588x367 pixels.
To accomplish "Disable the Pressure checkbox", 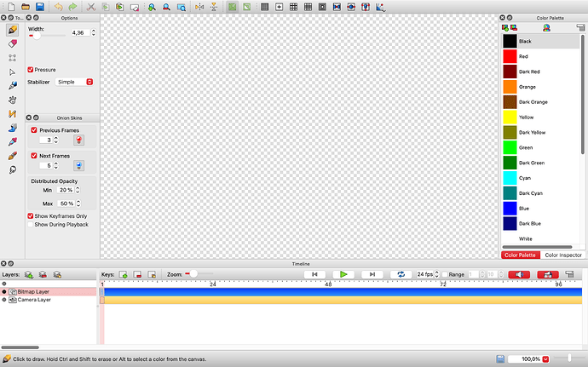I will tap(32, 69).
